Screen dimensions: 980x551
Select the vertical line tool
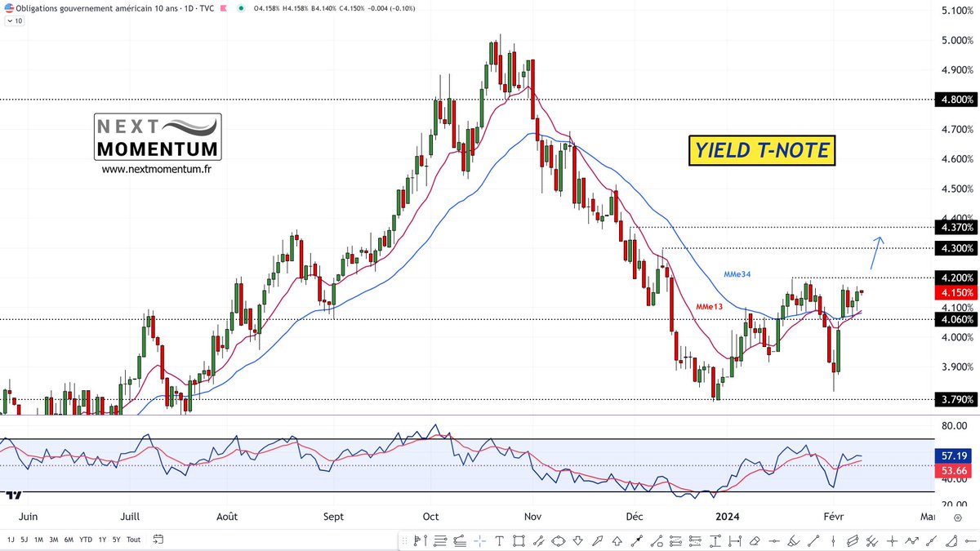tap(833, 540)
